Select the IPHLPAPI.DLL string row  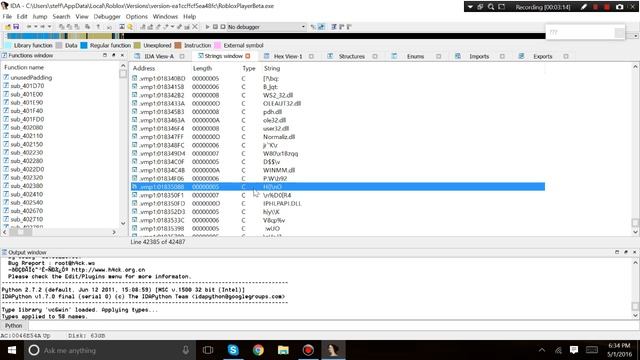tap(338, 203)
